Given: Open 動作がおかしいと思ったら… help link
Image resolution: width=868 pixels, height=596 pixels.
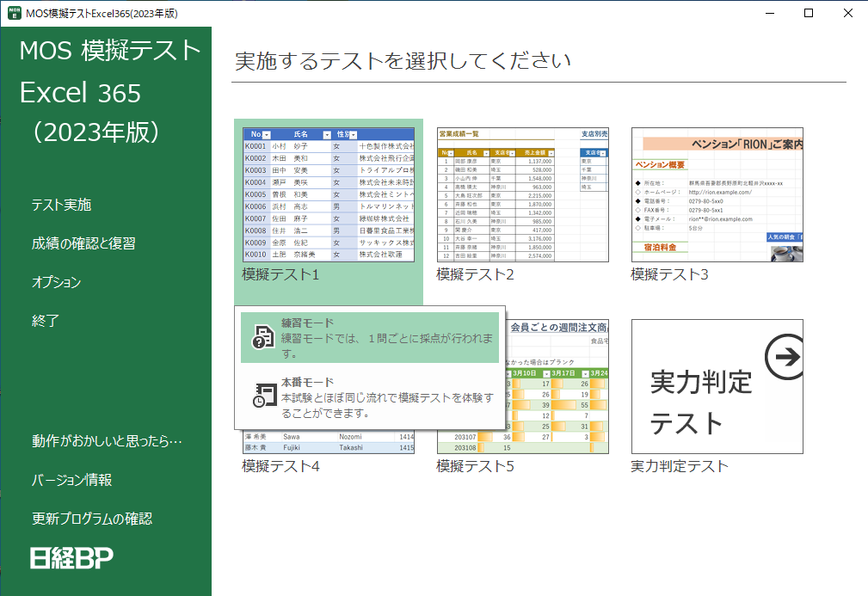Looking at the screenshot, I should coord(107,441).
